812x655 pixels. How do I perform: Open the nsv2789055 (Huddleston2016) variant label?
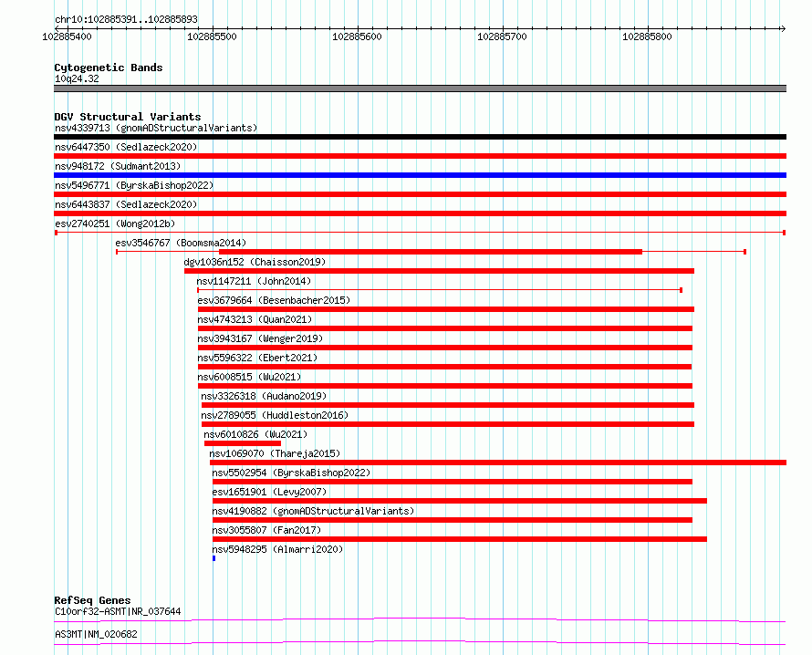click(275, 415)
